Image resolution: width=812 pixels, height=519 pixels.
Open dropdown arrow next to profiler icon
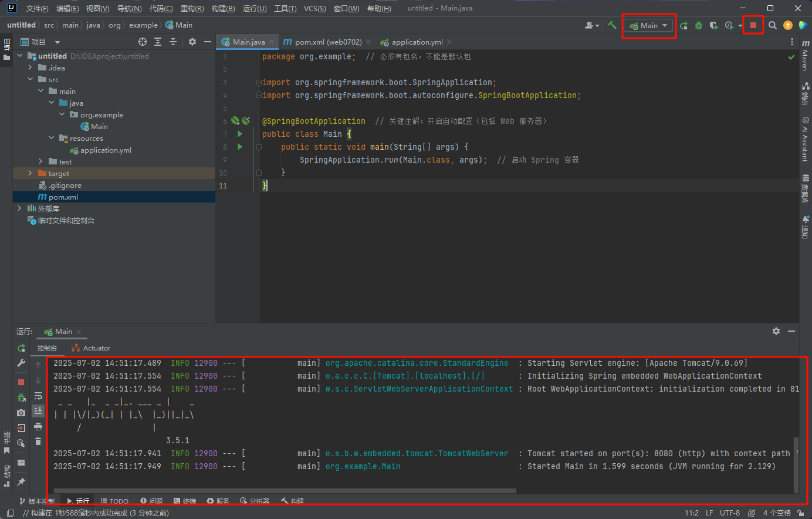(x=740, y=26)
